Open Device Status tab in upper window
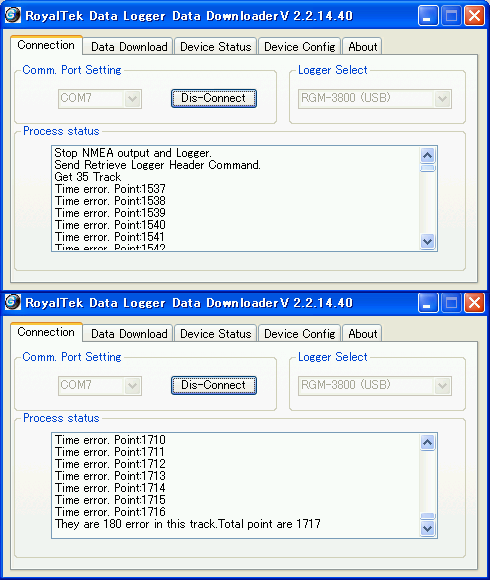490x580 pixels. tap(216, 47)
